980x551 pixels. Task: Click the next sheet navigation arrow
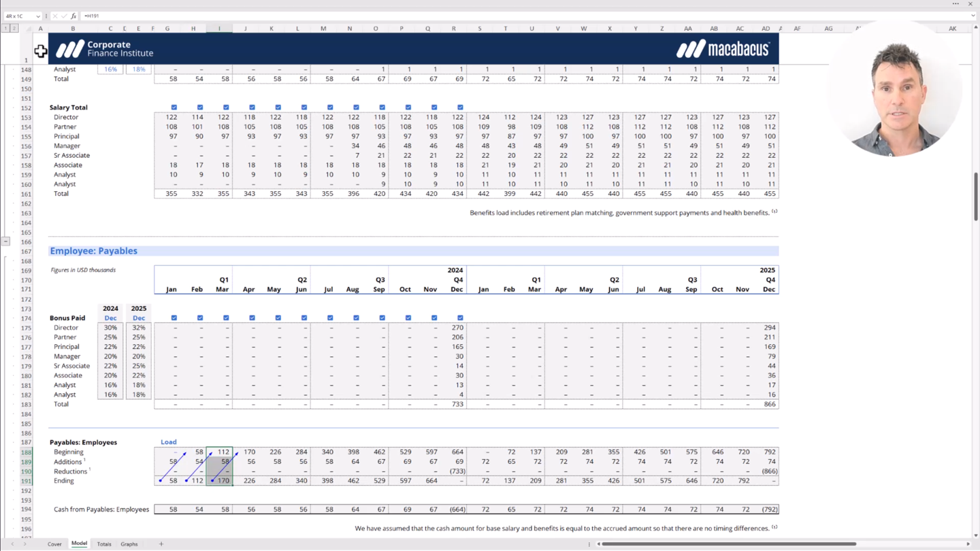(24, 544)
